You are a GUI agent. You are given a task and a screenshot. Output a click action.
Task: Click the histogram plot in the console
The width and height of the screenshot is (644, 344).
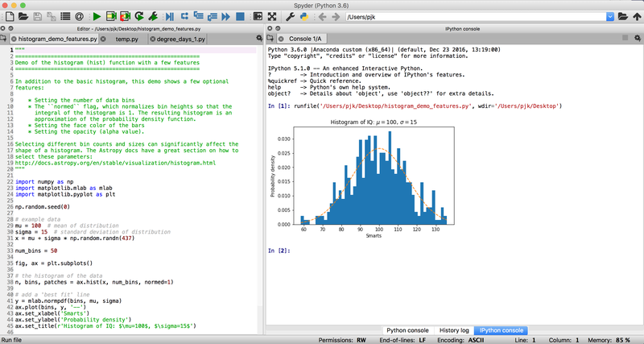361,179
